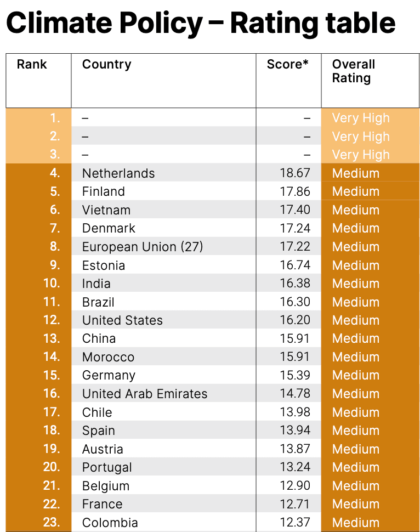Click the European Union (27) entry

(143, 247)
